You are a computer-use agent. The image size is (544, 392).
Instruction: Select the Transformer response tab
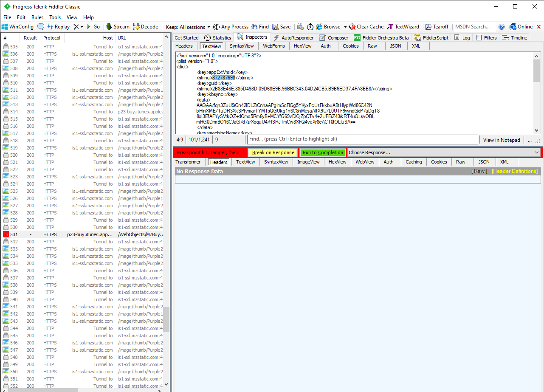pyautogui.click(x=188, y=162)
